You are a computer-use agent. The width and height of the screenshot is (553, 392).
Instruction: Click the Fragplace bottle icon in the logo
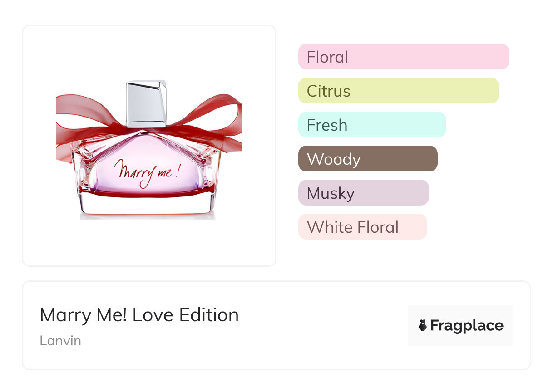coord(423,325)
